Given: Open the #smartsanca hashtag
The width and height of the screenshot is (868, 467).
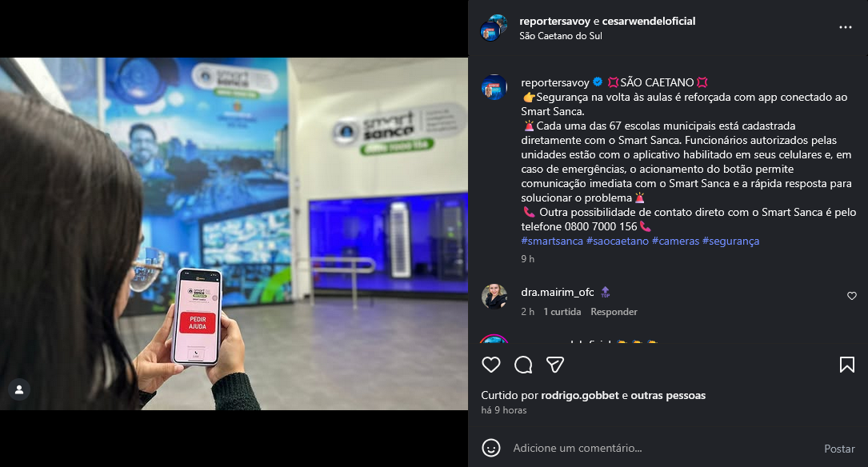Looking at the screenshot, I should pyautogui.click(x=552, y=241).
